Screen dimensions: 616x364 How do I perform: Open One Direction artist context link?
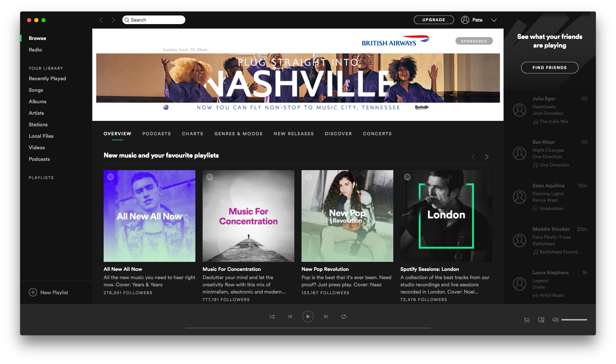[x=554, y=165]
